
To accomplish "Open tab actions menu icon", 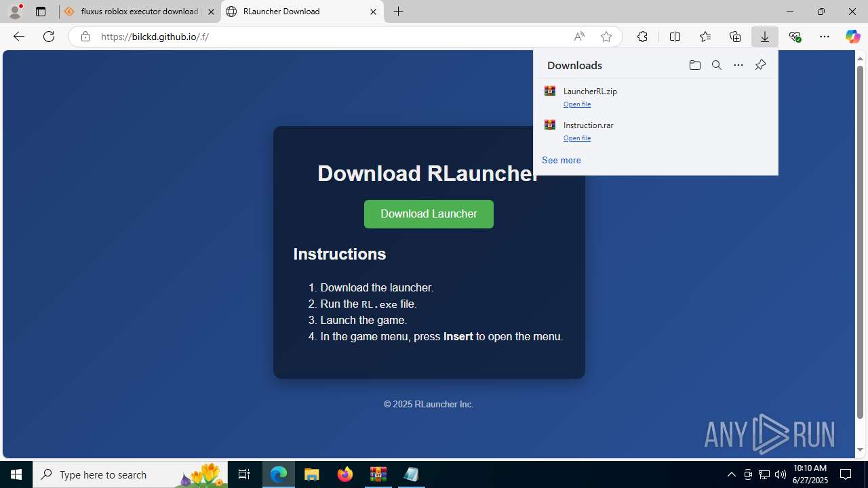I will click(x=41, y=12).
